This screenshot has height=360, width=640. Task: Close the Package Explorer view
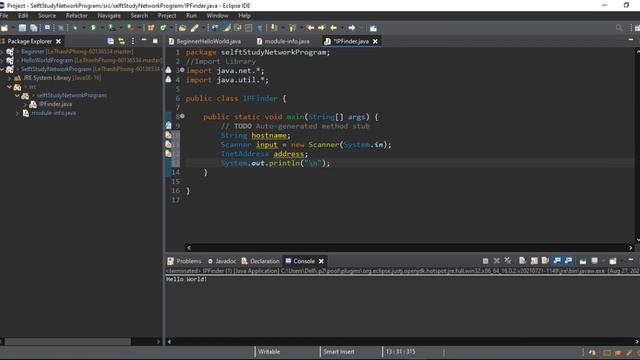[58, 41]
